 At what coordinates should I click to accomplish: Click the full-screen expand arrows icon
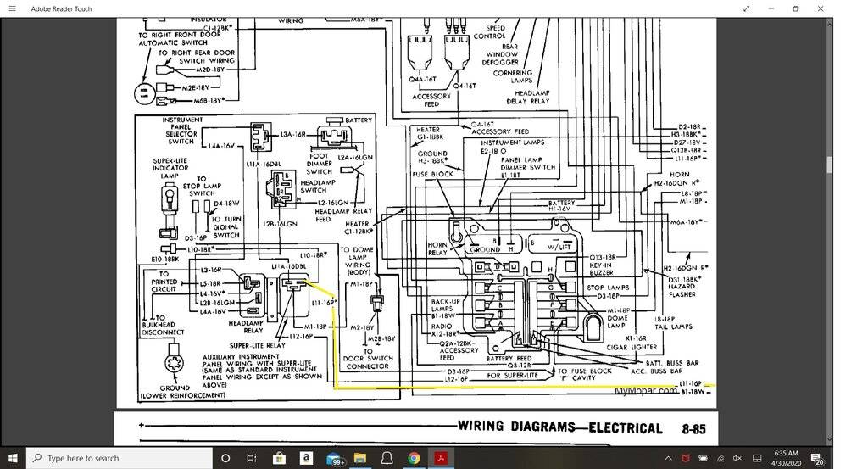coord(746,8)
